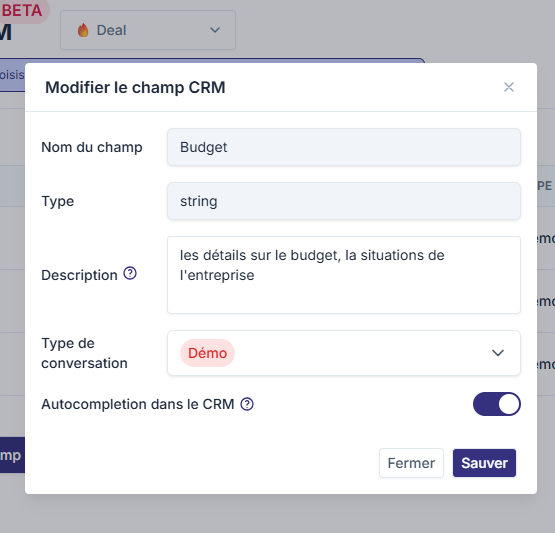Open the Deal dropdown at top
The height and width of the screenshot is (533, 555).
[x=148, y=30]
